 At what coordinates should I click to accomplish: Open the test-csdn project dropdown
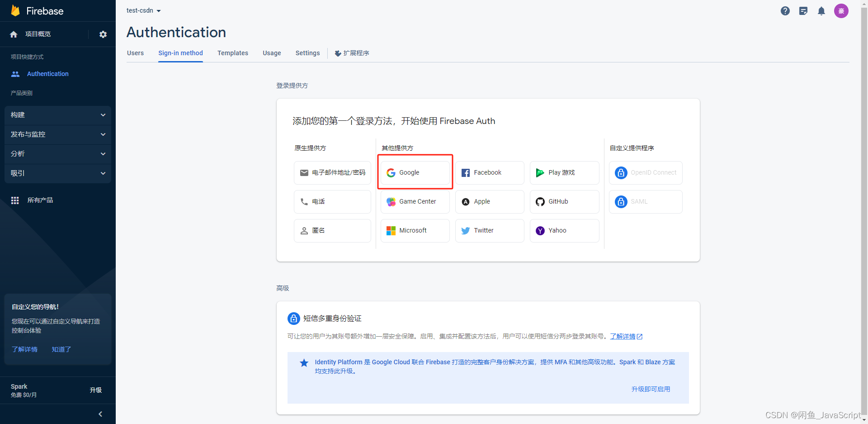[144, 10]
